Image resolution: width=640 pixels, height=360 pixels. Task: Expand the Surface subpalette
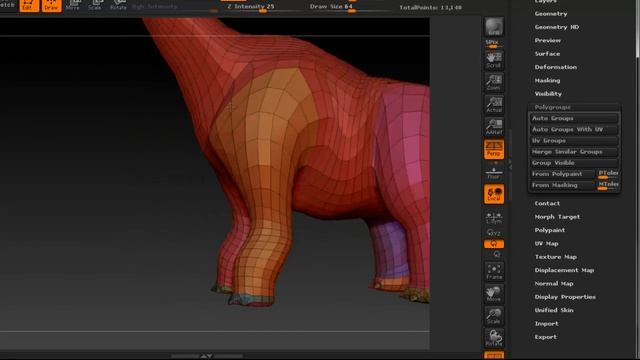(547, 54)
